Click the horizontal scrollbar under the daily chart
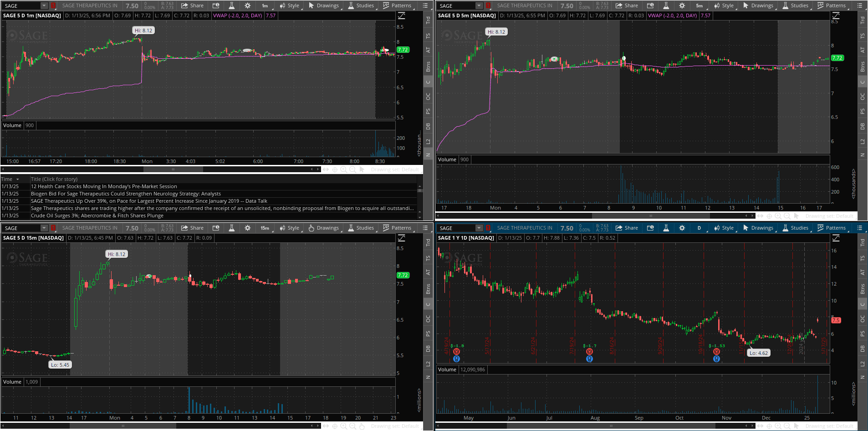The width and height of the screenshot is (868, 431). [x=596, y=426]
